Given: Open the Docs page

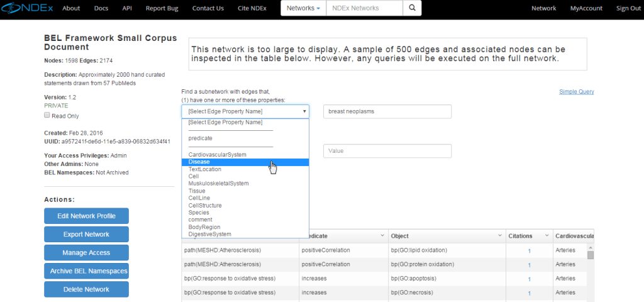Looking at the screenshot, I should pyautogui.click(x=101, y=8).
